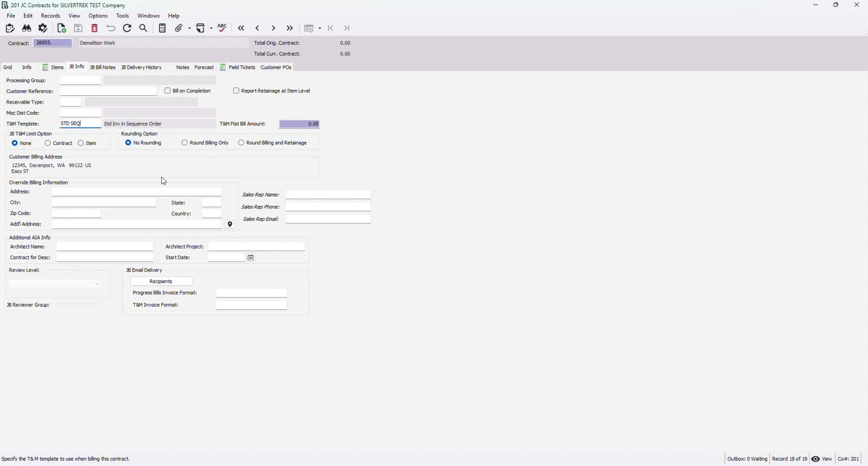Click the grid view settings icon
This screenshot has height=466, width=868.
pos(309,28)
